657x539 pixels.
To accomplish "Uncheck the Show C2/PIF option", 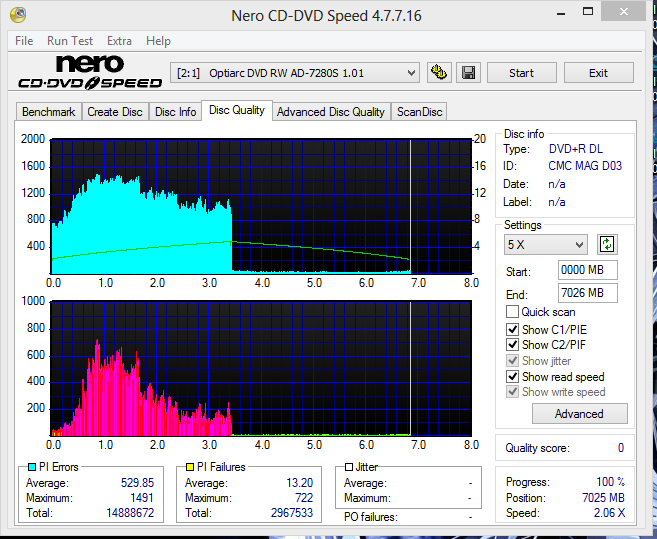I will tap(512, 345).
